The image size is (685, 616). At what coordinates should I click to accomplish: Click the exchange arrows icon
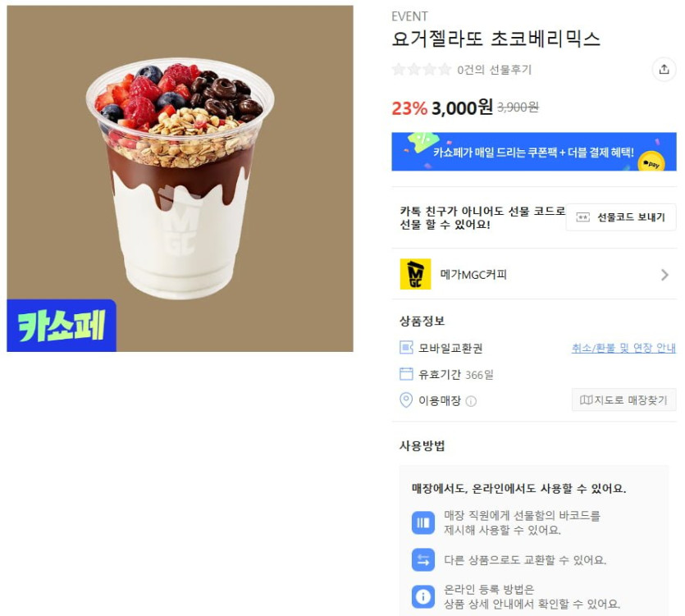(x=422, y=559)
